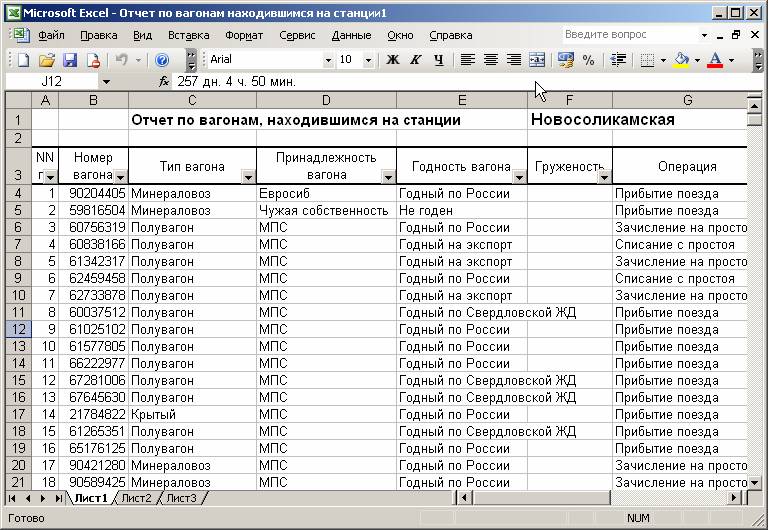This screenshot has height=530, width=768.
Task: Select row 12 header
Action: (18, 329)
